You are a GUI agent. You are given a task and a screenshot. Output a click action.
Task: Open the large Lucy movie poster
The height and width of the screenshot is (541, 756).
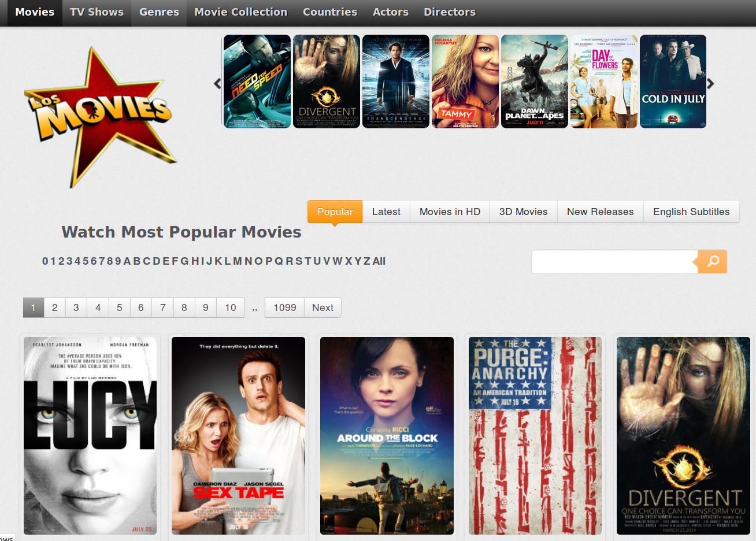(90, 436)
